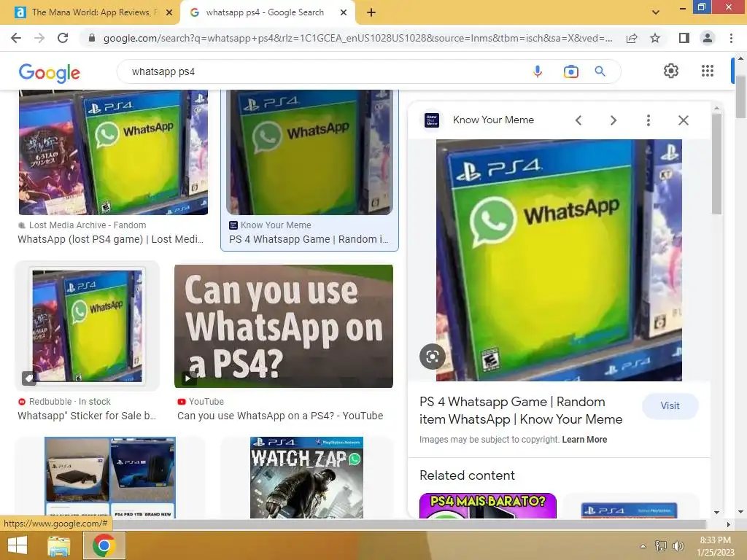Bookmark this tab with star icon
Screen dimensions: 747x560
(x=655, y=38)
